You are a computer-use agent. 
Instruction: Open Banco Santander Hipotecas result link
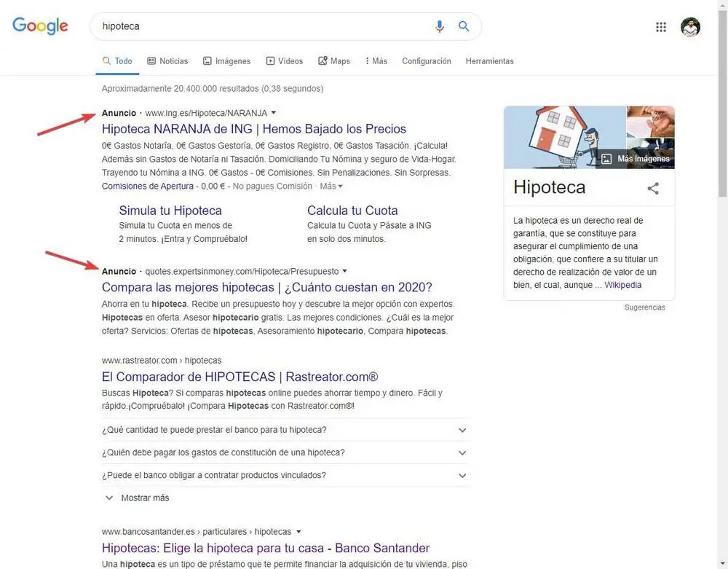point(266,548)
